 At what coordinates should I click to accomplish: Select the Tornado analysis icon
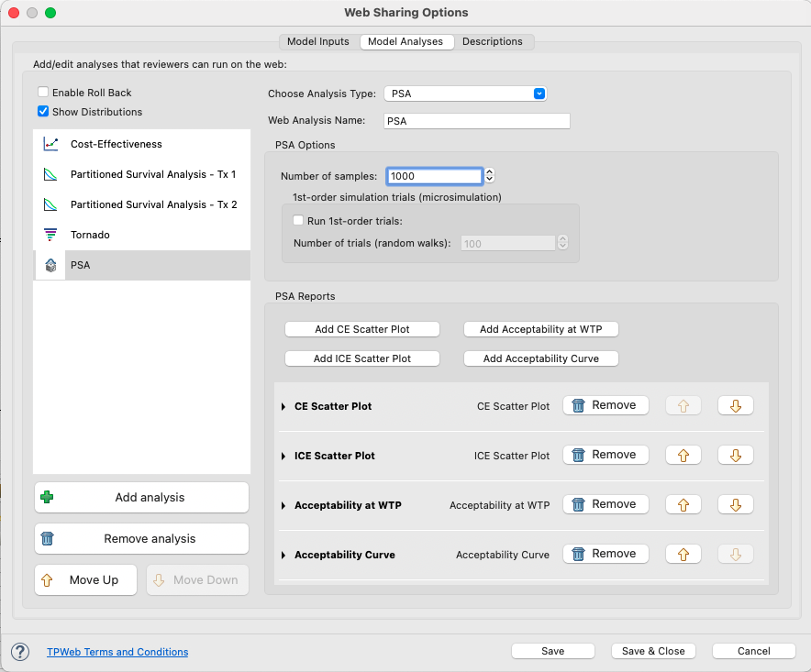50,235
